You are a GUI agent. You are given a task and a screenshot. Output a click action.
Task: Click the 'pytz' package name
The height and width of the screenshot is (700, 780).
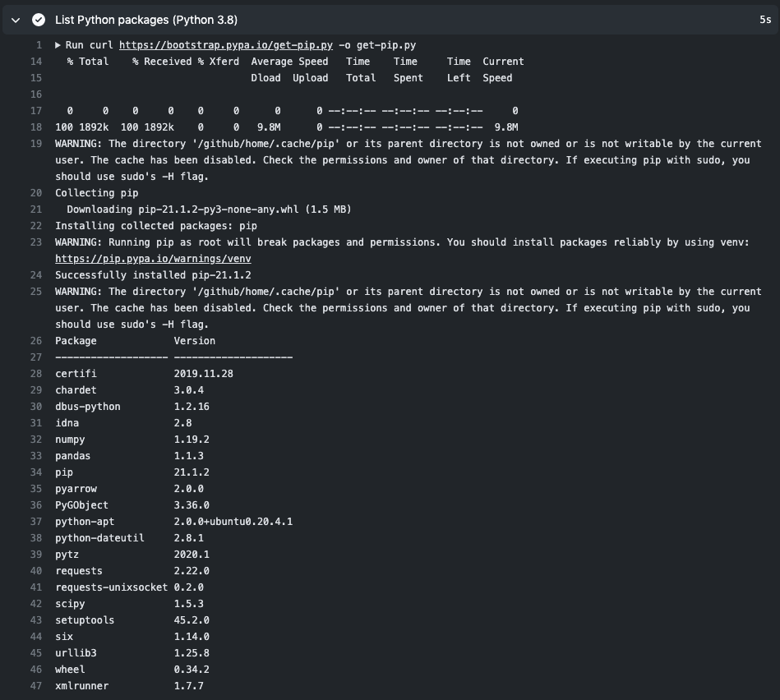pos(67,555)
